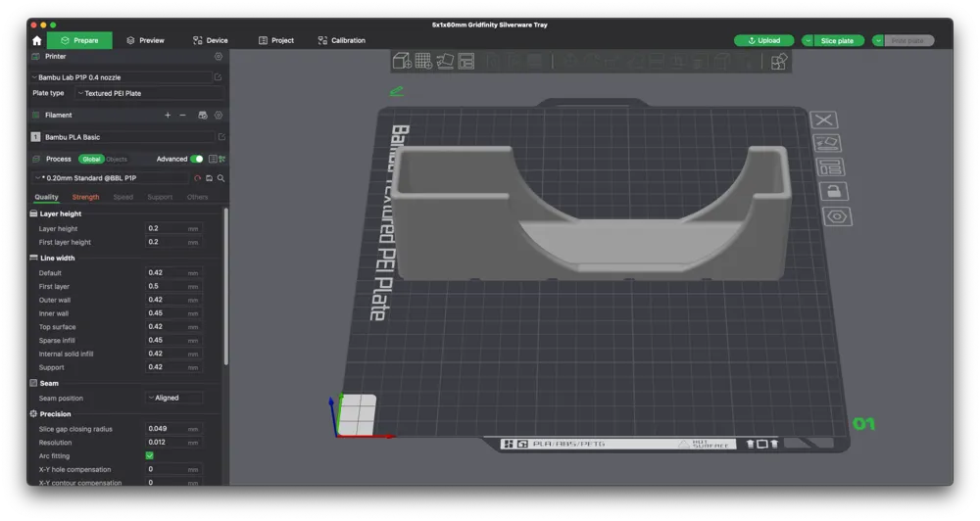Click the Add object cube icon
The height and width of the screenshot is (521, 980).
(402, 61)
